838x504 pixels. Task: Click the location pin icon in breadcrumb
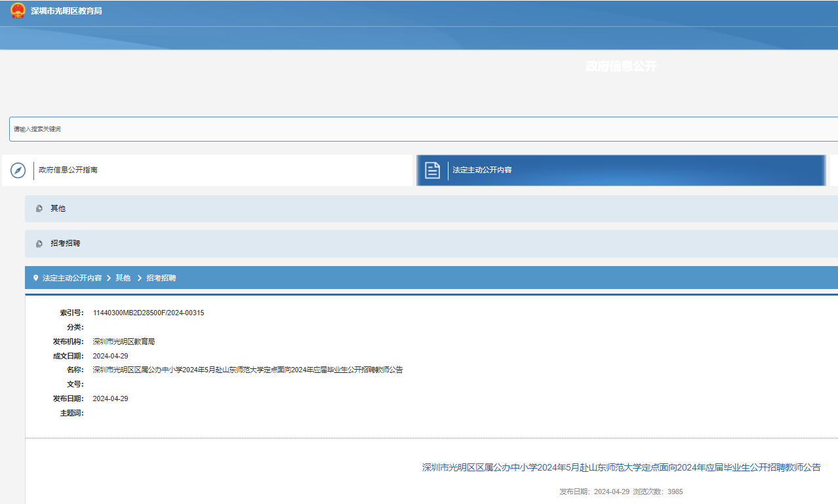35,278
